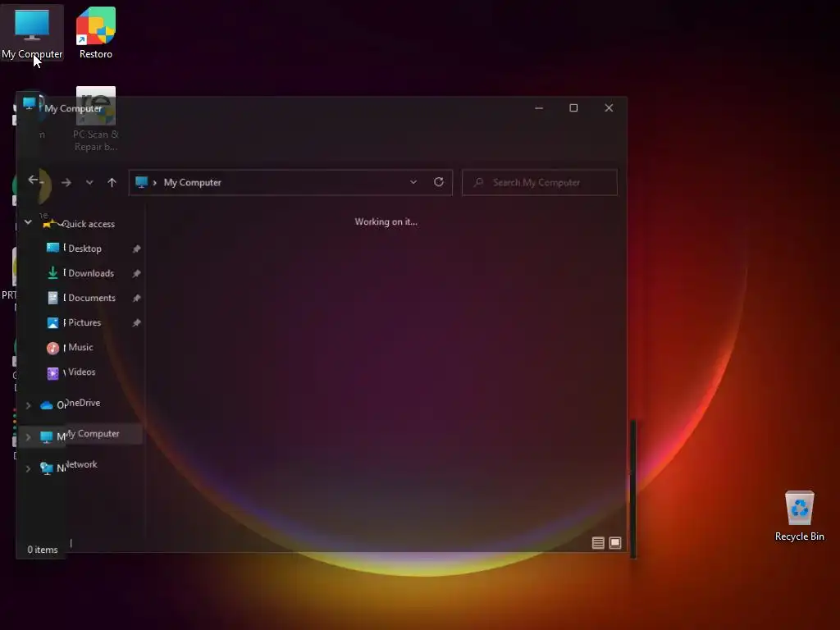The image size is (840, 630).
Task: Click the Pictures folder icon
Action: 52,323
